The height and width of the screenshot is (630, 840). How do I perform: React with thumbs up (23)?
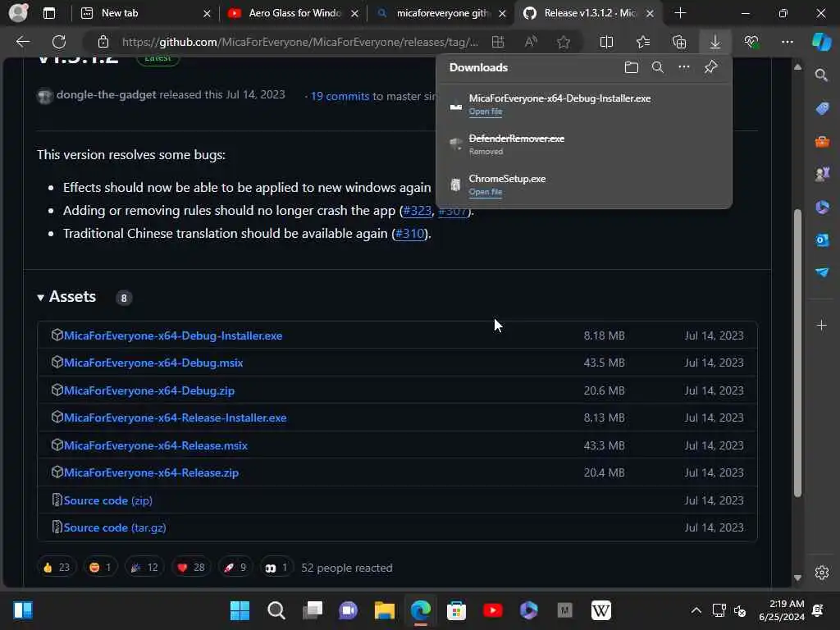point(57,568)
